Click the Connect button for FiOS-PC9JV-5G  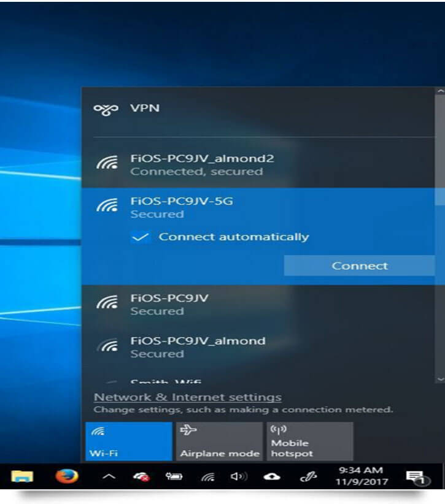coord(360,266)
